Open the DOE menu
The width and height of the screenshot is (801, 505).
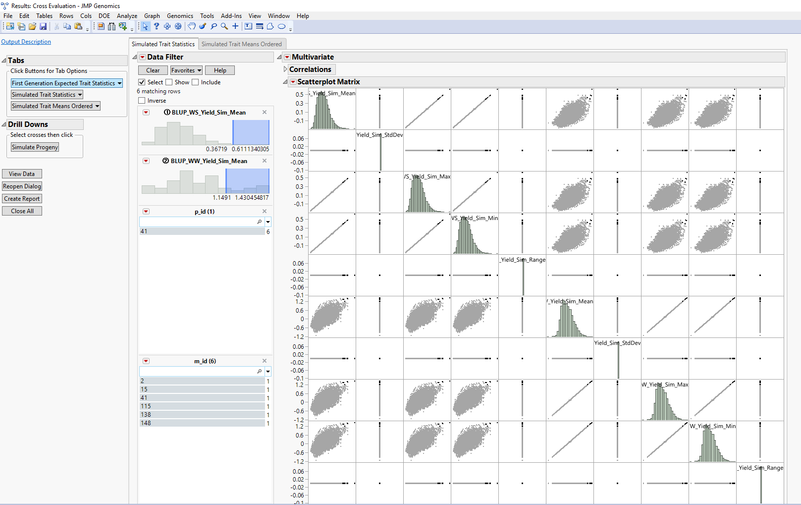(x=104, y=16)
